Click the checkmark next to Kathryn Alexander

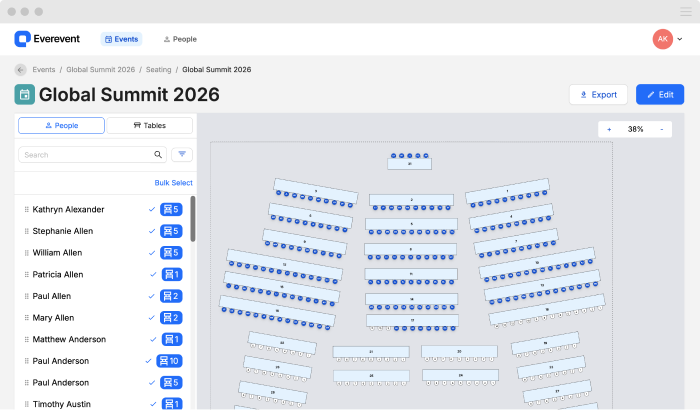152,209
